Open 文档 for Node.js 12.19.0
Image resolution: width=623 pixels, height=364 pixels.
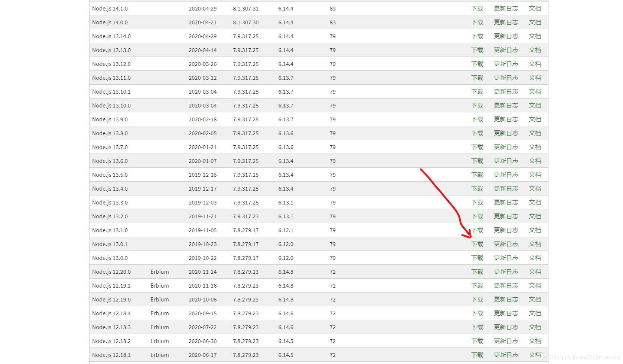point(535,300)
